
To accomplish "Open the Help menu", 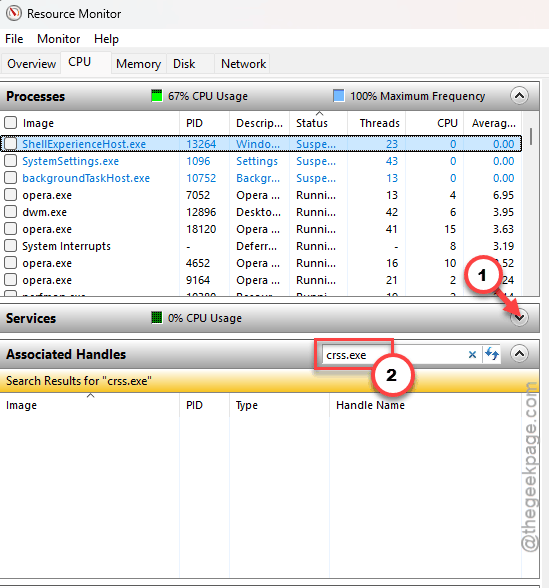I will [x=106, y=39].
